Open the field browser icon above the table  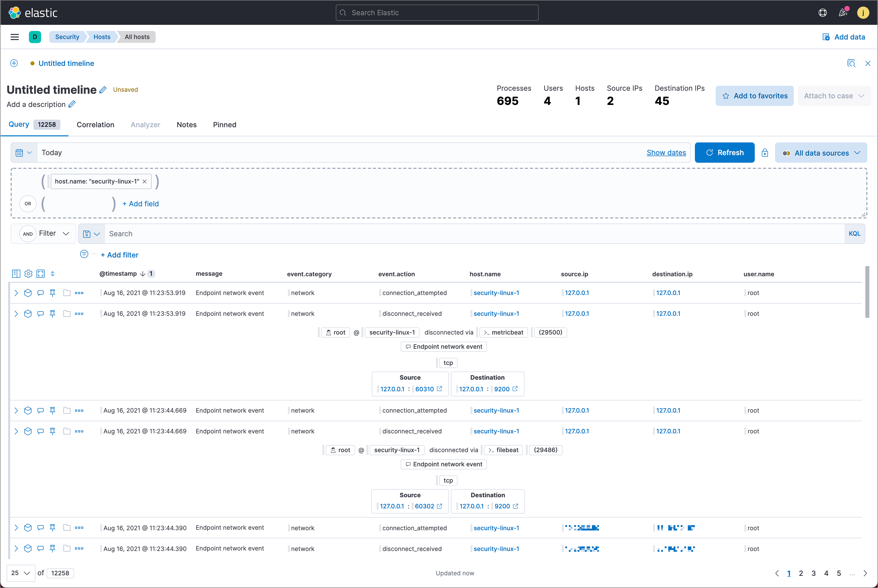pyautogui.click(x=16, y=274)
